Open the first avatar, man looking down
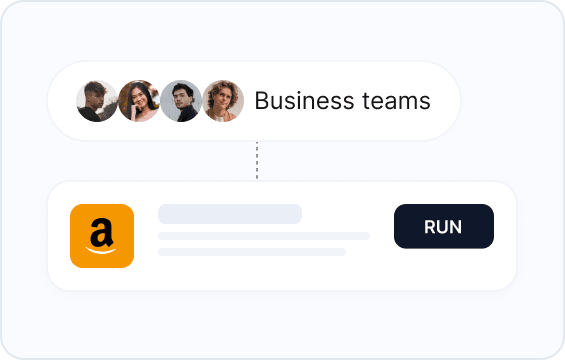Screen dimensions: 565x360 pyautogui.click(x=97, y=101)
